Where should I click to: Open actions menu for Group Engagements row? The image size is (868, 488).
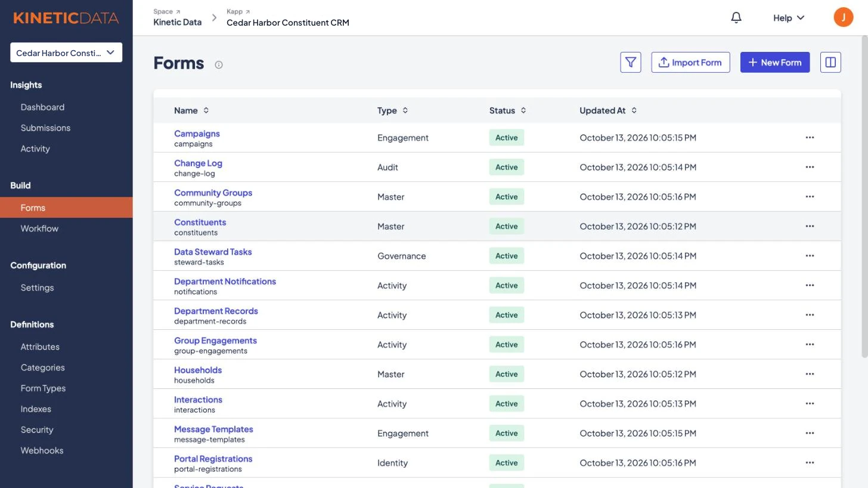(x=810, y=345)
